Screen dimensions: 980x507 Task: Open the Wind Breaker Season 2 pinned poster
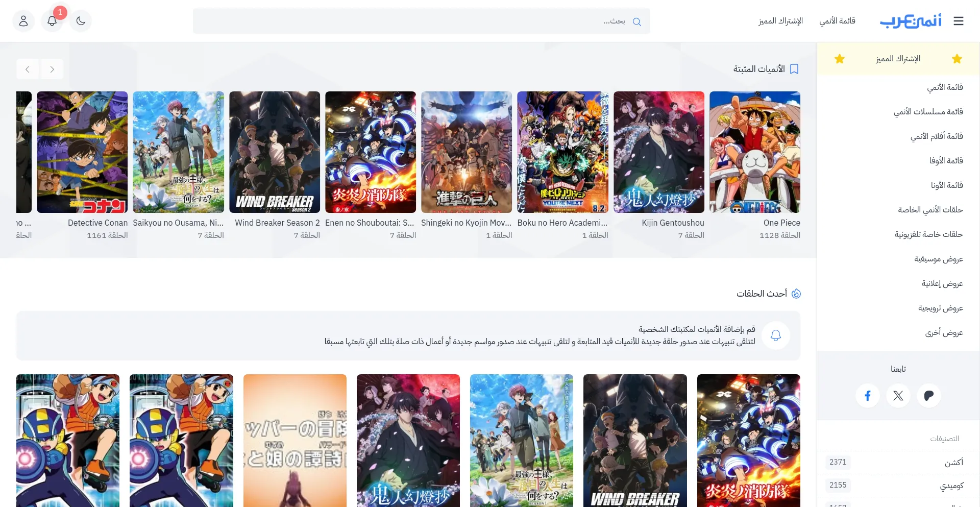275,152
